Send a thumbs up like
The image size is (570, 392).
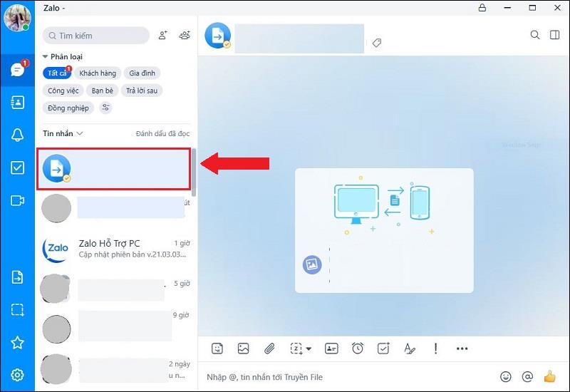pyautogui.click(x=549, y=376)
